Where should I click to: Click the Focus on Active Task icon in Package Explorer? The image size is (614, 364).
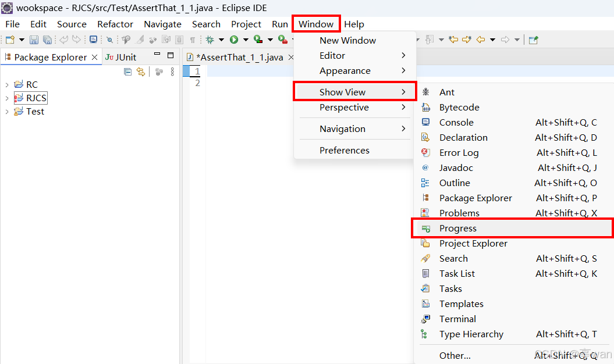point(159,72)
